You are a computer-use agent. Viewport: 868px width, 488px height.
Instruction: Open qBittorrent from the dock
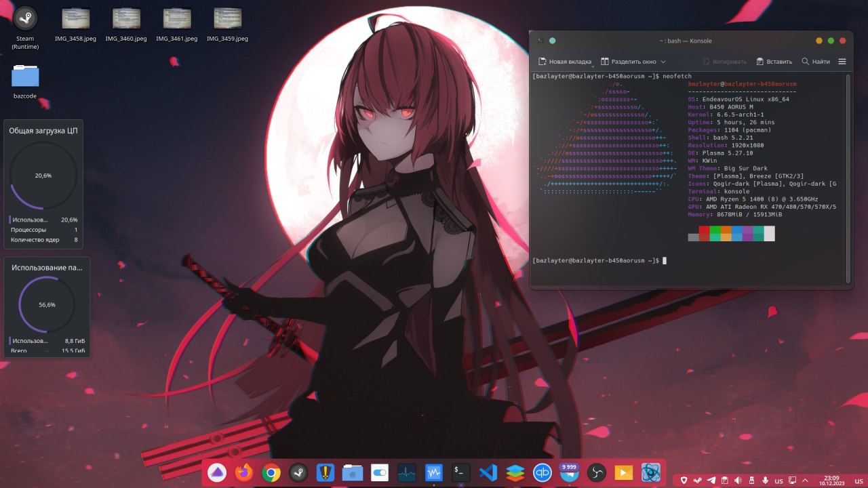[x=542, y=472]
